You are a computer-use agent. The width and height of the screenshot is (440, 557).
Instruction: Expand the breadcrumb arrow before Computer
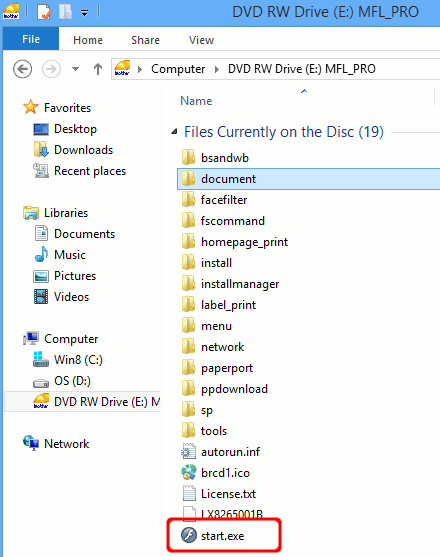click(140, 69)
